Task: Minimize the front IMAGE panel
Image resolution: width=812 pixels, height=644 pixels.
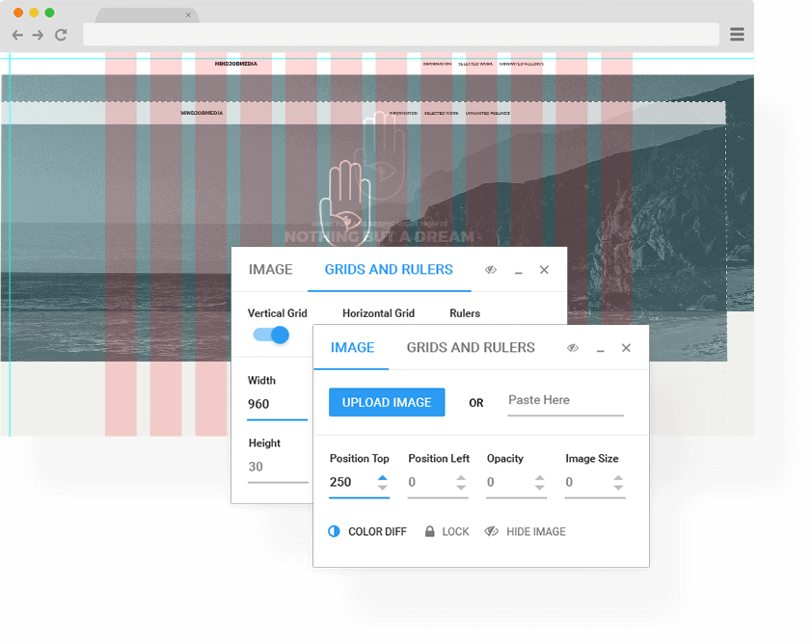Action: click(x=600, y=350)
